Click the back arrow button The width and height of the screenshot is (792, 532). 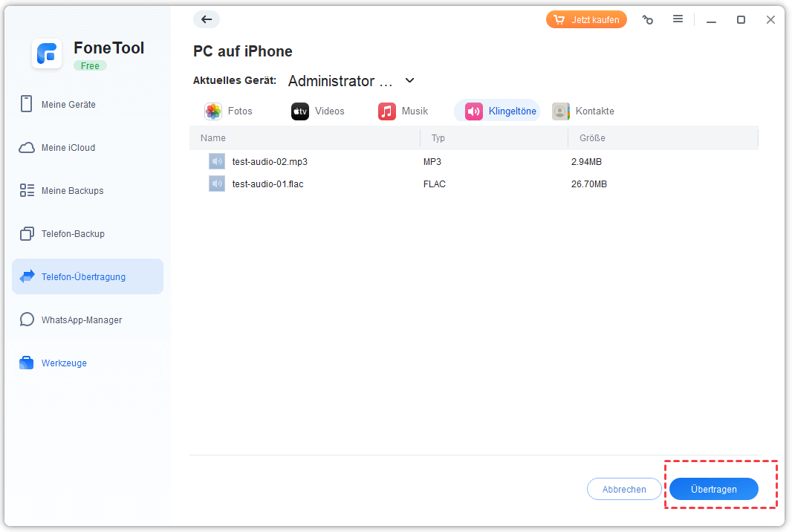pos(207,20)
